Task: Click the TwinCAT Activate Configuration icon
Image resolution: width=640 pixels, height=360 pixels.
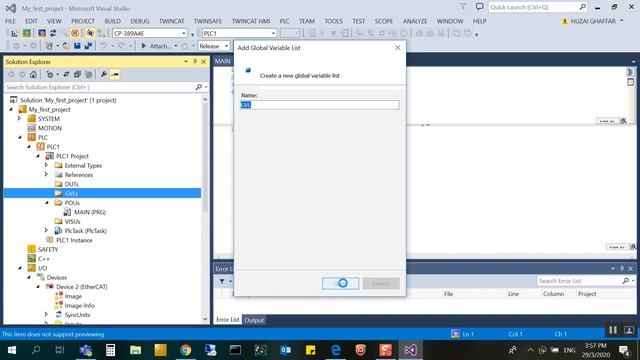Action: 14,33
